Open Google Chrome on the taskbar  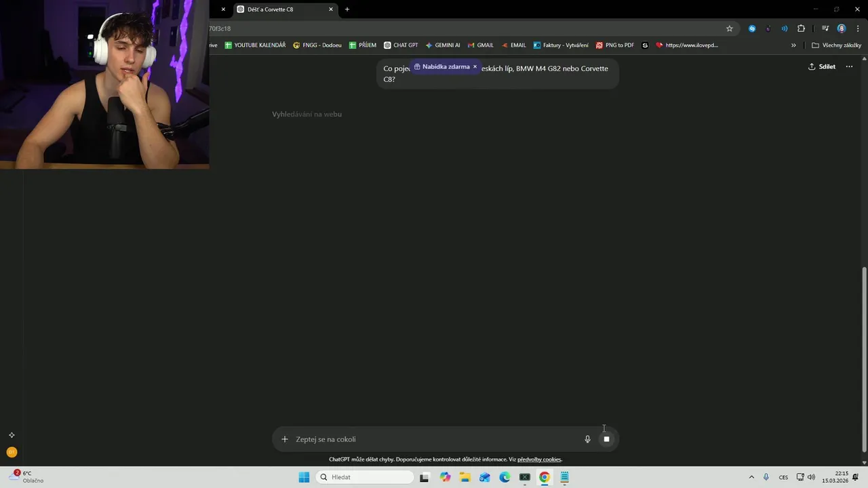545,477
